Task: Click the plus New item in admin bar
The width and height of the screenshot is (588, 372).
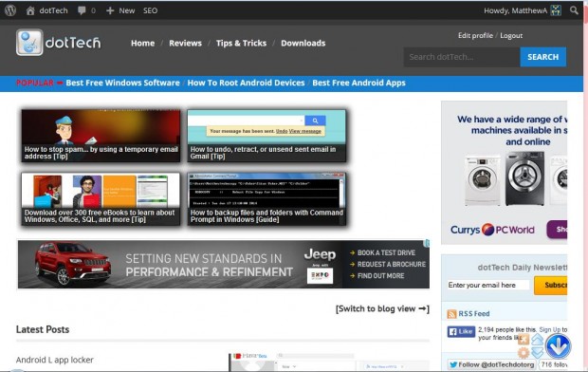Action: (x=120, y=10)
